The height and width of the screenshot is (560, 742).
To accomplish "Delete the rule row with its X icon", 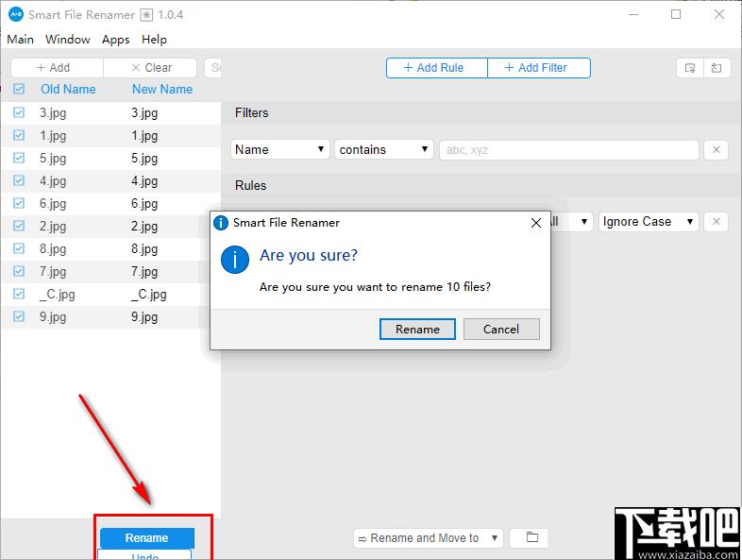I will pos(716,222).
